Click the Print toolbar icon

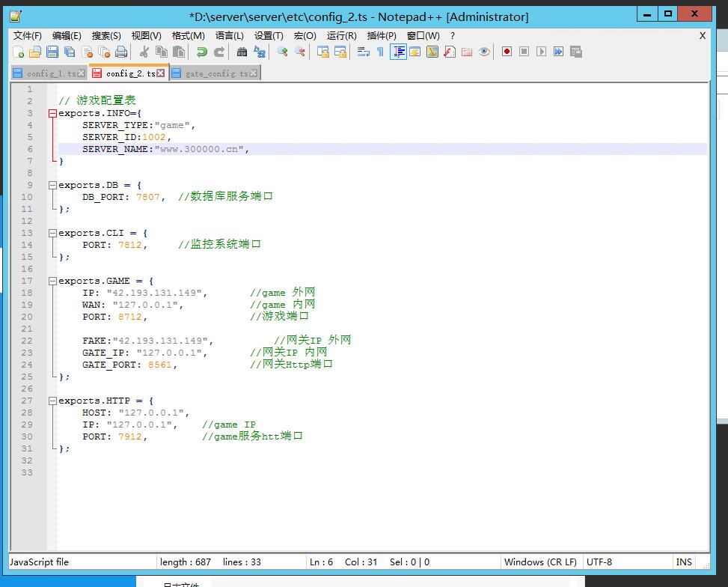[x=121, y=52]
